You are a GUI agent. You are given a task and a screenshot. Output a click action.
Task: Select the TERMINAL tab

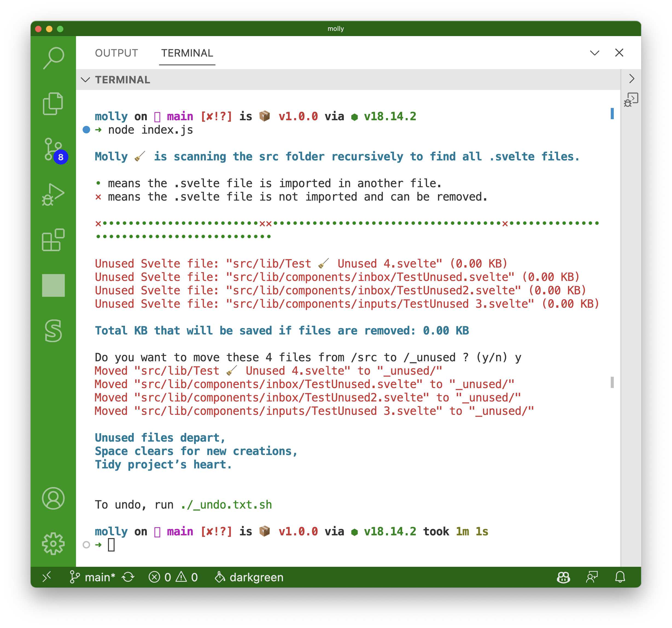(x=187, y=53)
